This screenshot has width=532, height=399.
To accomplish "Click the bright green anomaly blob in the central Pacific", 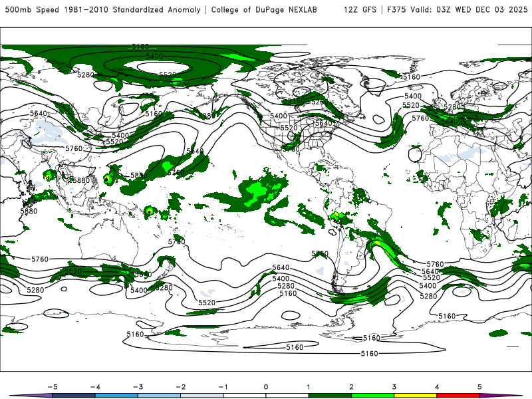I will 258,190.
